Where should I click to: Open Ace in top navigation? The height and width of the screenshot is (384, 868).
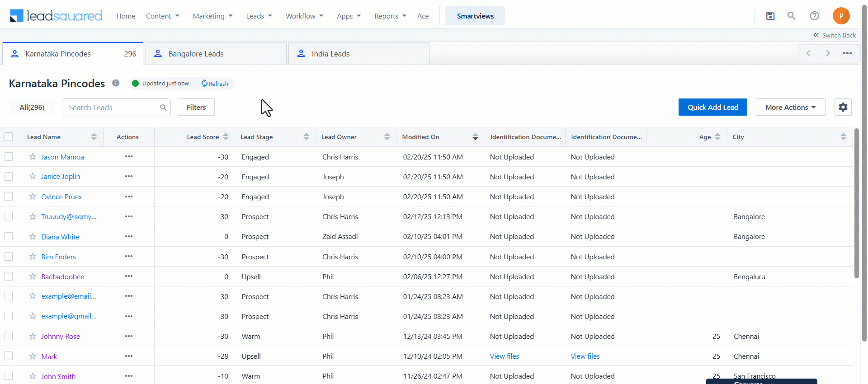click(x=423, y=16)
